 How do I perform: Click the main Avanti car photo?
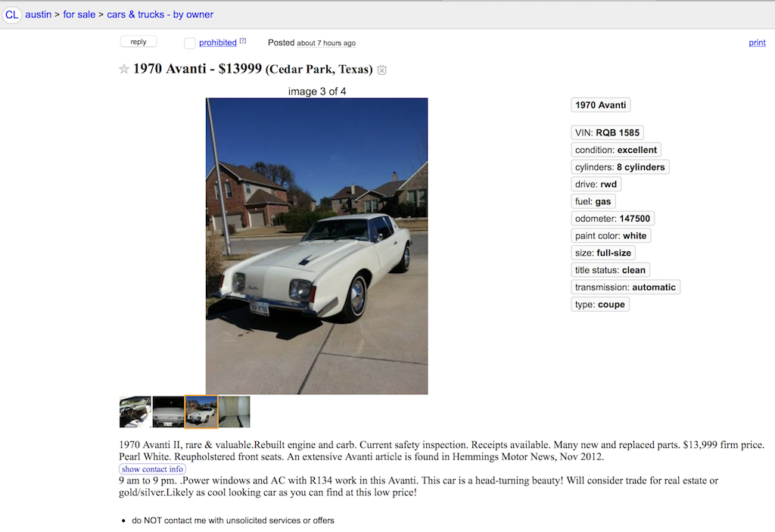point(317,246)
